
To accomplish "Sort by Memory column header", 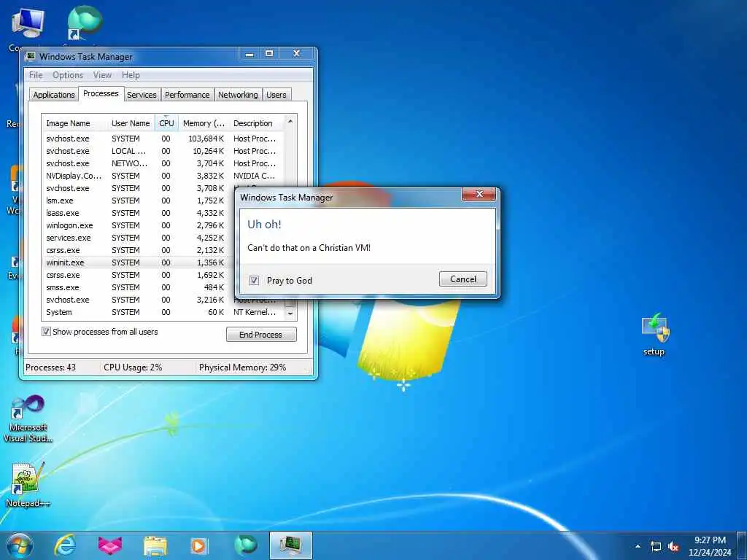I will coord(204,123).
